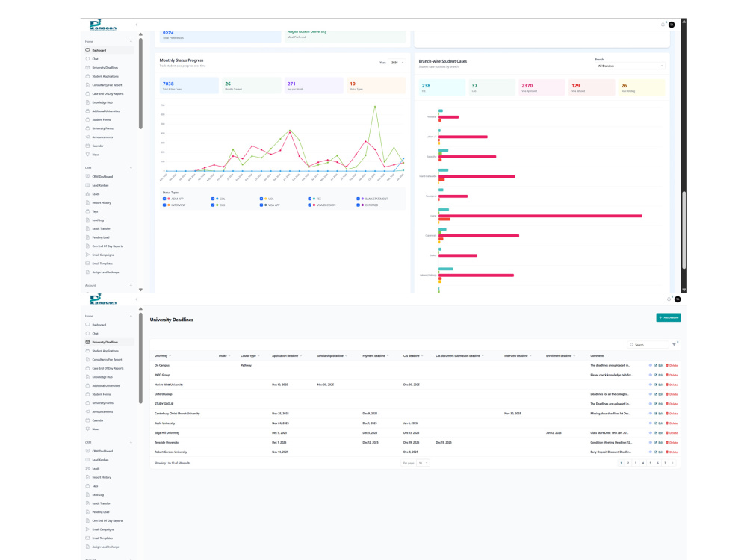Open Year 2026 dropdown
Screen dimensions: 747x560
[397, 63]
